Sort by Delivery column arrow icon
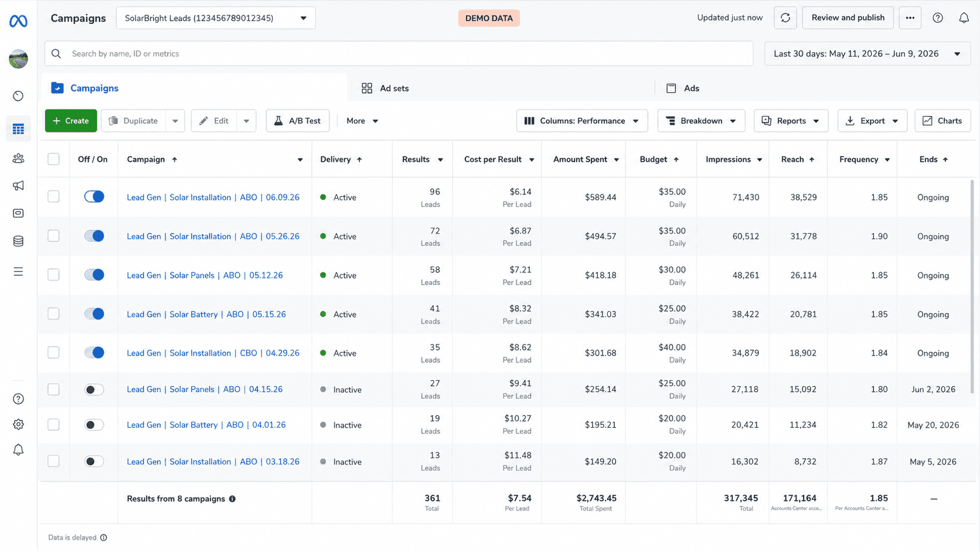Screen dimensions: 980x552 click(359, 160)
